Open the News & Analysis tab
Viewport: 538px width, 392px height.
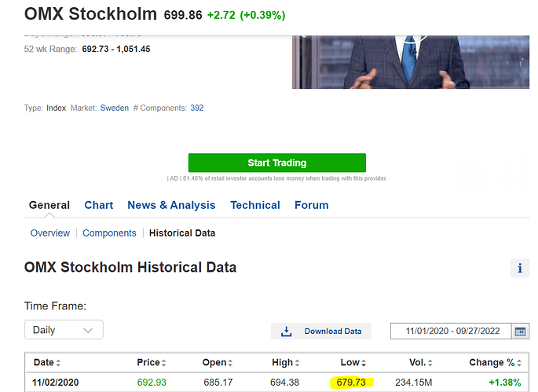[171, 205]
